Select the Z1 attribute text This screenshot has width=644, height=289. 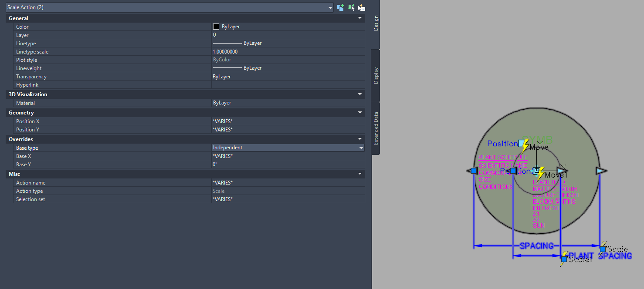[x=536, y=214]
